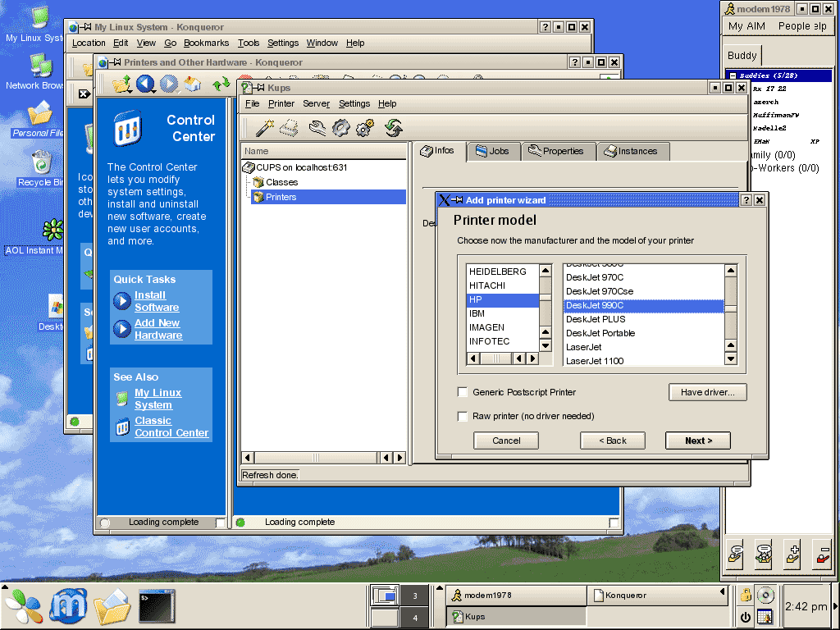Click the greyed printer icon in Kups toolbar

click(290, 128)
